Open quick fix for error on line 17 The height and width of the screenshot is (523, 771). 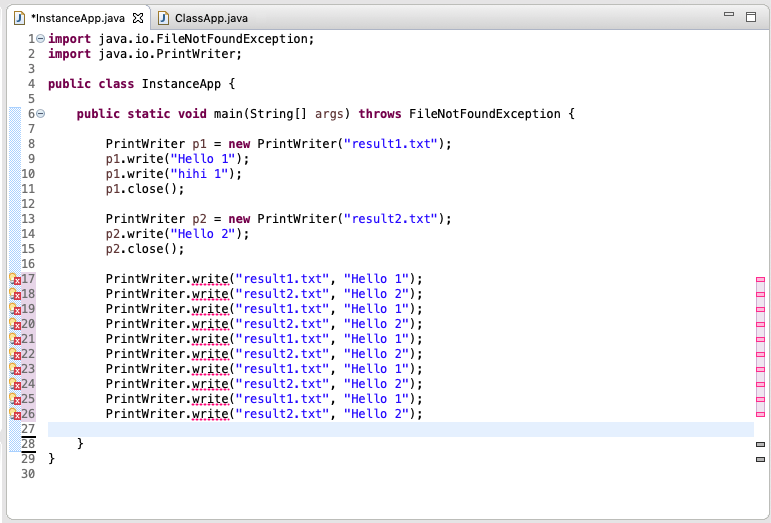15,279
